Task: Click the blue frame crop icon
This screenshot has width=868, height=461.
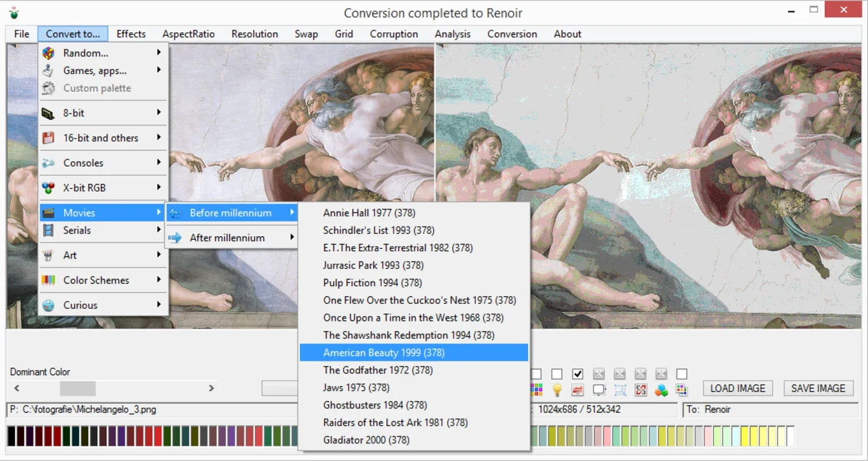Action: [x=620, y=390]
